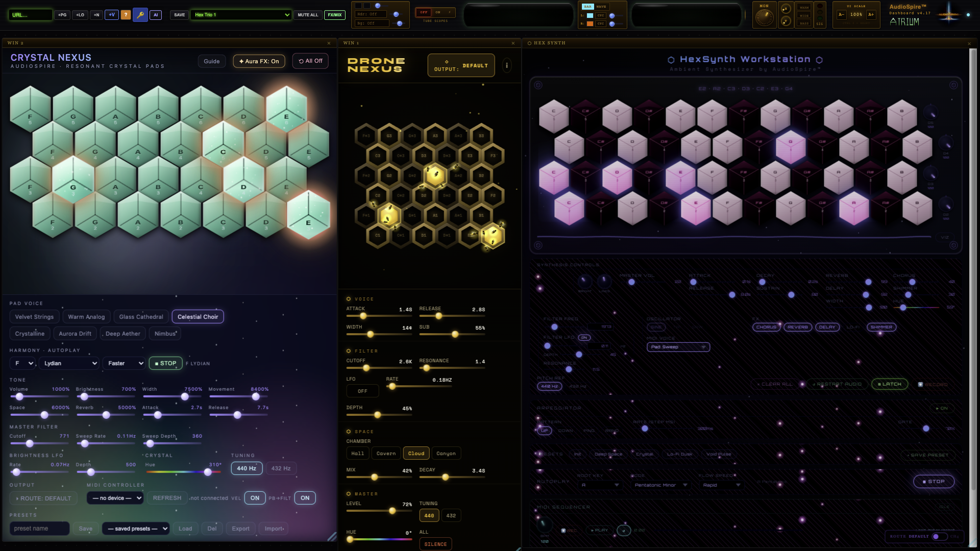Open help with the orange question mark
Screen dimensions: 980x551
click(126, 15)
